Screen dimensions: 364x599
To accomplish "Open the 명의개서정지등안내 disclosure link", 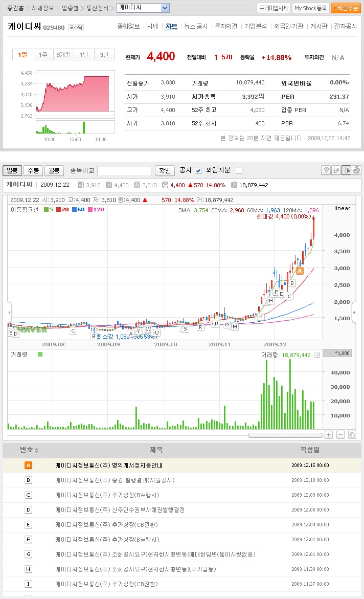I will (x=108, y=465).
